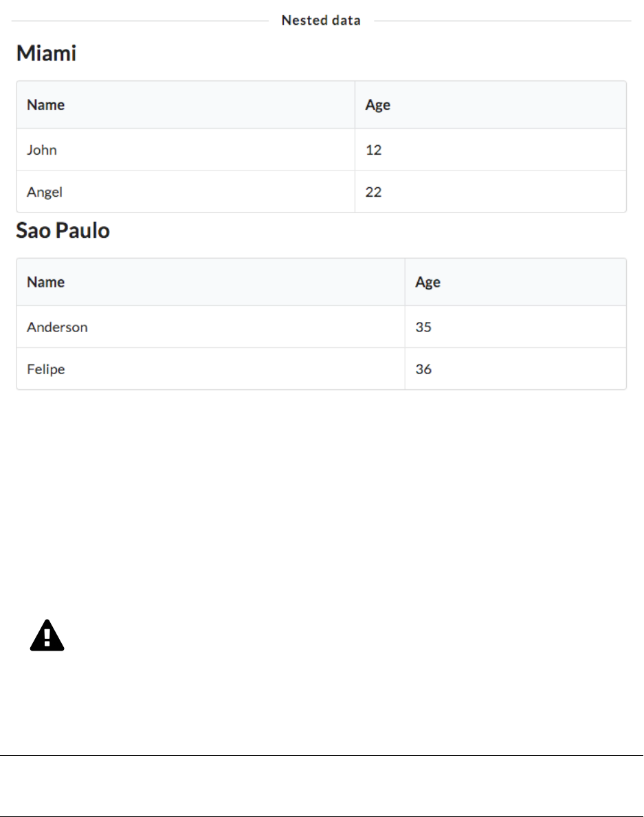Select the Angel cell

45,192
